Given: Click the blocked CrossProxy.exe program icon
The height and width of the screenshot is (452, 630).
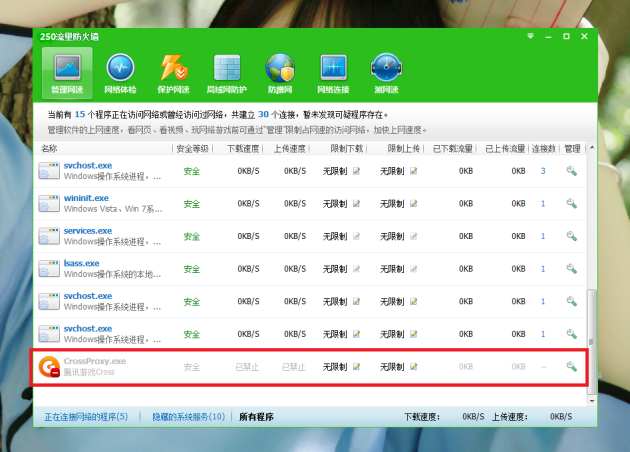Looking at the screenshot, I should (x=49, y=367).
